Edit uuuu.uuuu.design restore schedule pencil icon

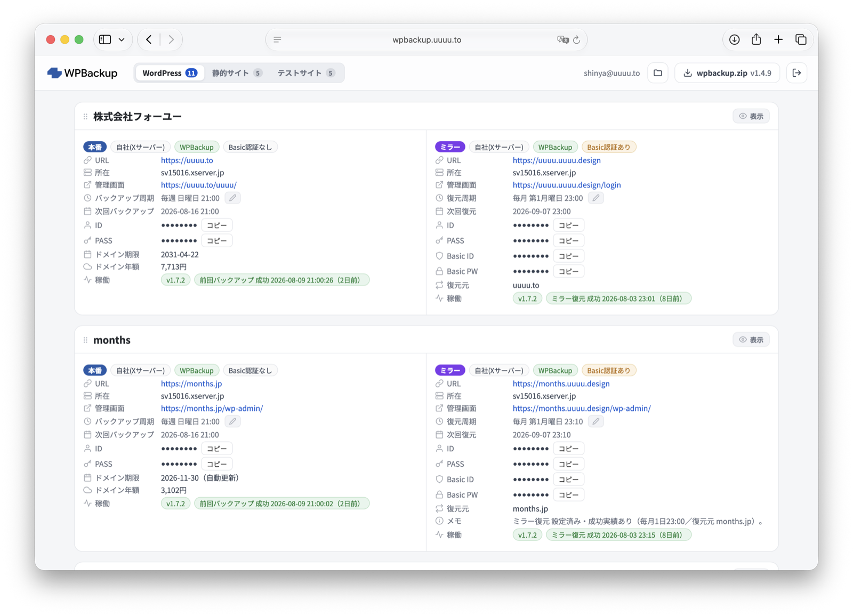pyautogui.click(x=596, y=198)
